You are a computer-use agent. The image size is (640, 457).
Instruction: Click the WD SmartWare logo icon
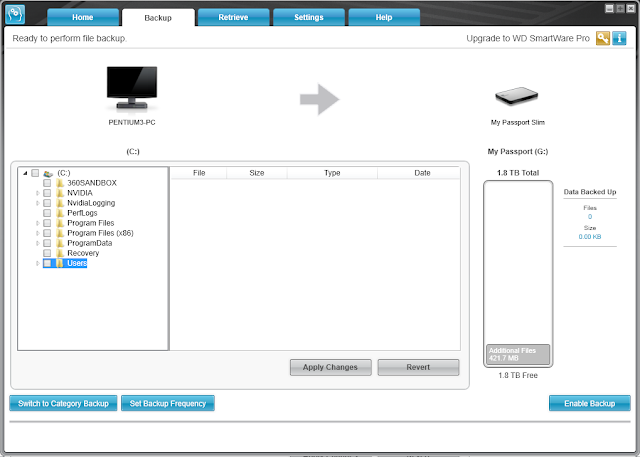(15, 14)
